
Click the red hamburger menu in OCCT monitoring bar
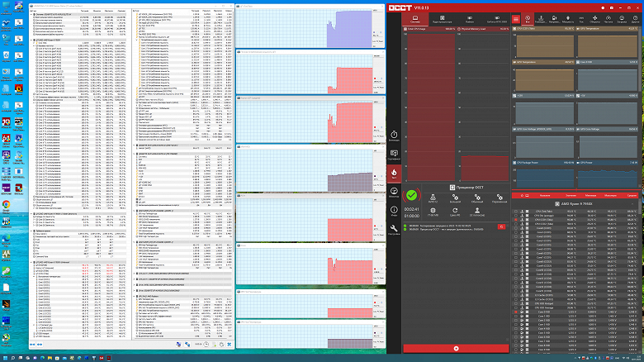point(516,19)
